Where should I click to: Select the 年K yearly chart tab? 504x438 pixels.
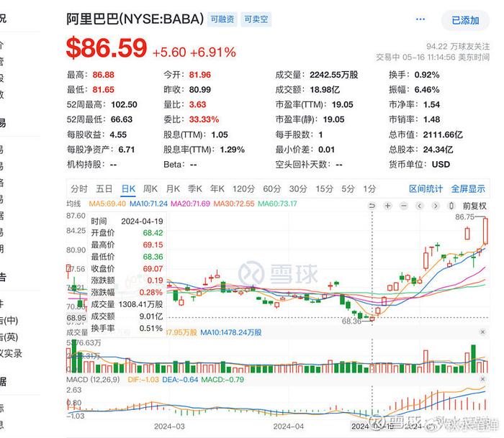(217, 189)
